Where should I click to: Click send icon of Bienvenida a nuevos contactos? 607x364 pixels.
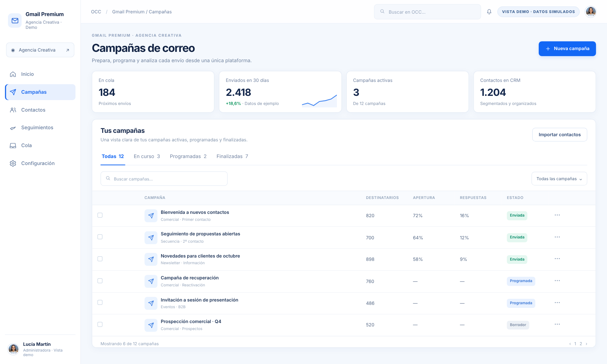pyautogui.click(x=151, y=216)
